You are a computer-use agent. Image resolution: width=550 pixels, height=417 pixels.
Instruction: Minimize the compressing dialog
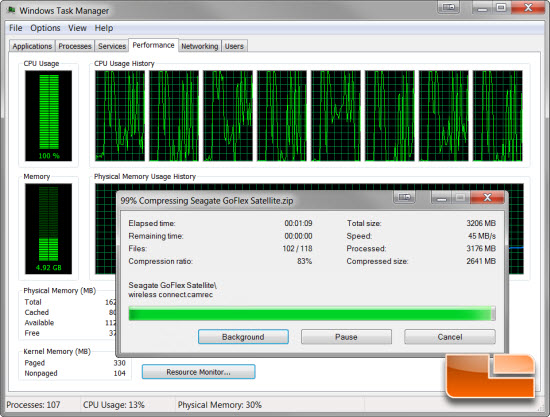[x=442, y=197]
